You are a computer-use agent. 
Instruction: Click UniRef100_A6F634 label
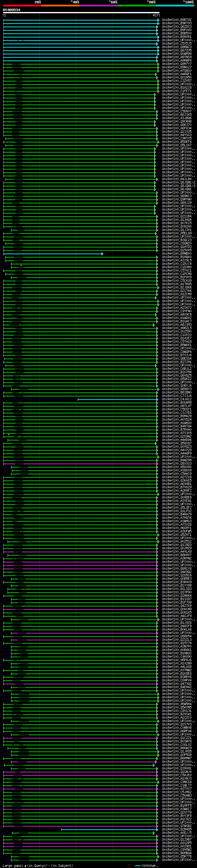pos(176,128)
